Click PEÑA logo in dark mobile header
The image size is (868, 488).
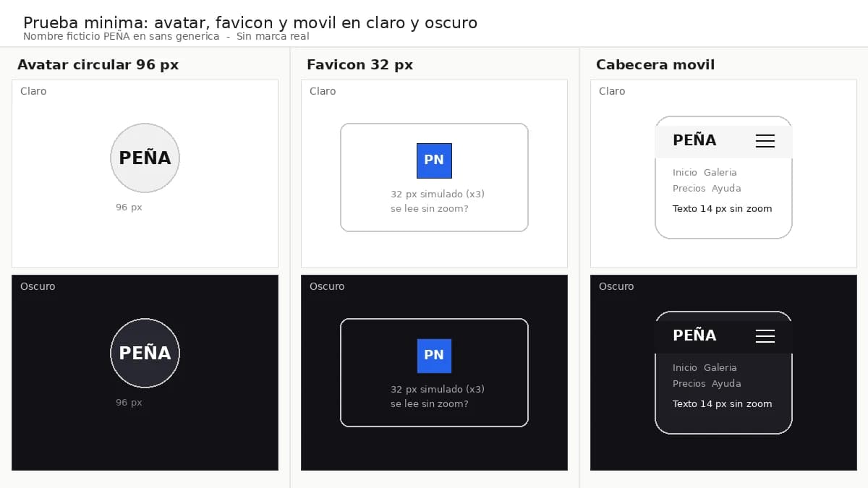coord(694,335)
